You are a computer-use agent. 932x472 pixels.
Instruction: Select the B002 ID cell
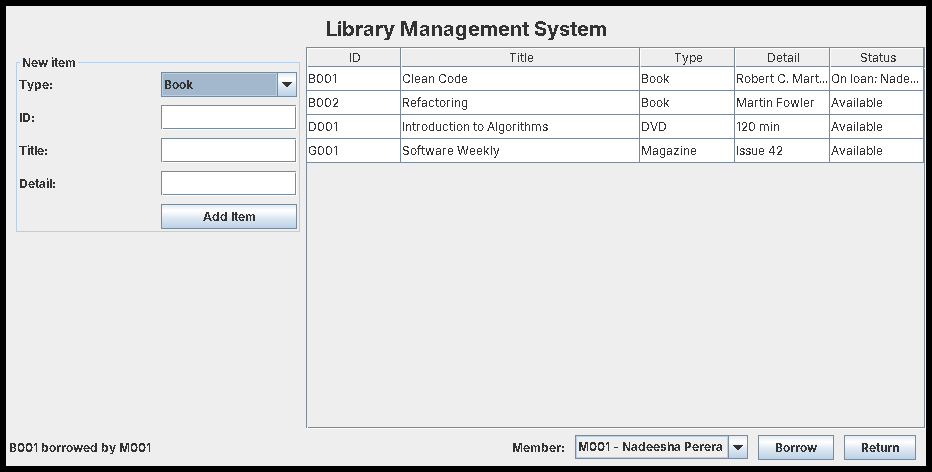354,103
